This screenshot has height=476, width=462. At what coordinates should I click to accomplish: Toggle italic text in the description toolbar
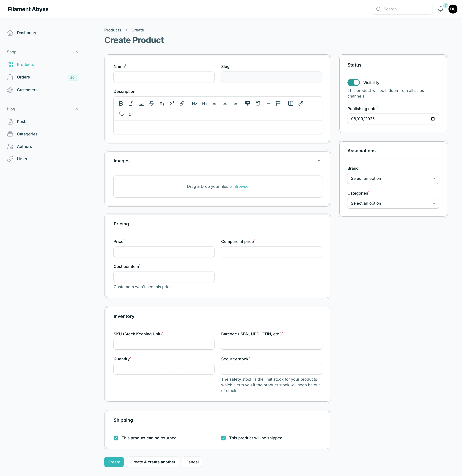pyautogui.click(x=131, y=103)
